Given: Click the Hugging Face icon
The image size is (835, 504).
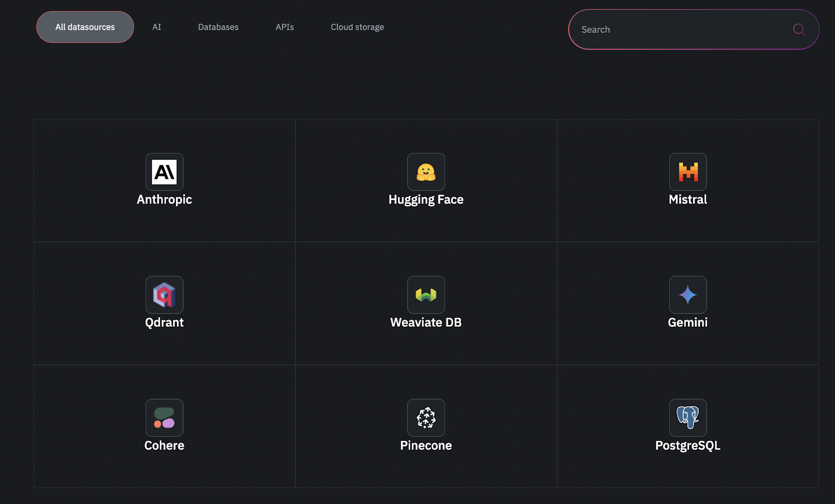Looking at the screenshot, I should pyautogui.click(x=426, y=172).
